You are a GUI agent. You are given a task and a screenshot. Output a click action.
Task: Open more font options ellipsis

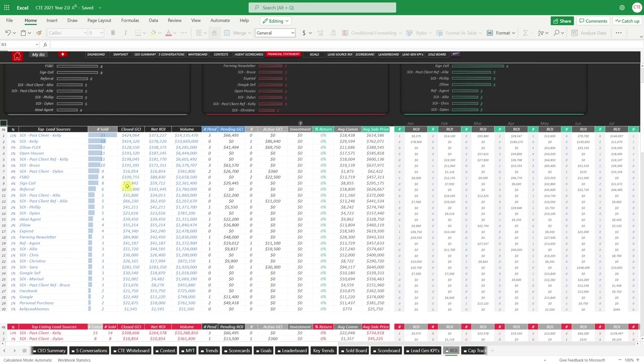(184, 33)
